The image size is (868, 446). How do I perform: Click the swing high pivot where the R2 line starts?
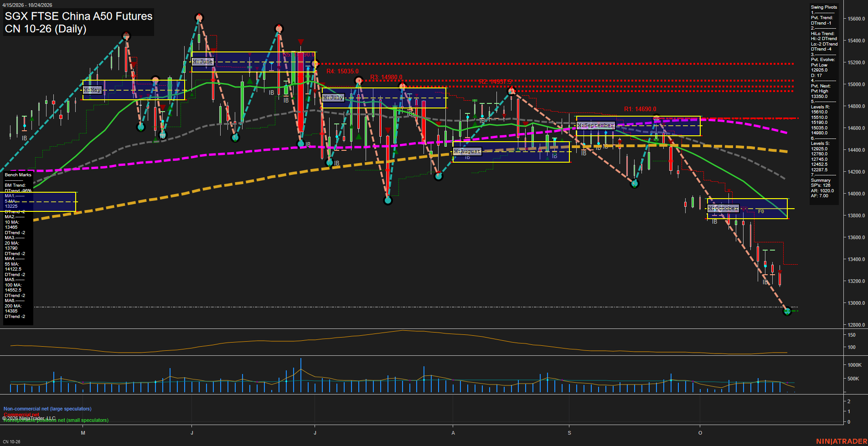(511, 91)
